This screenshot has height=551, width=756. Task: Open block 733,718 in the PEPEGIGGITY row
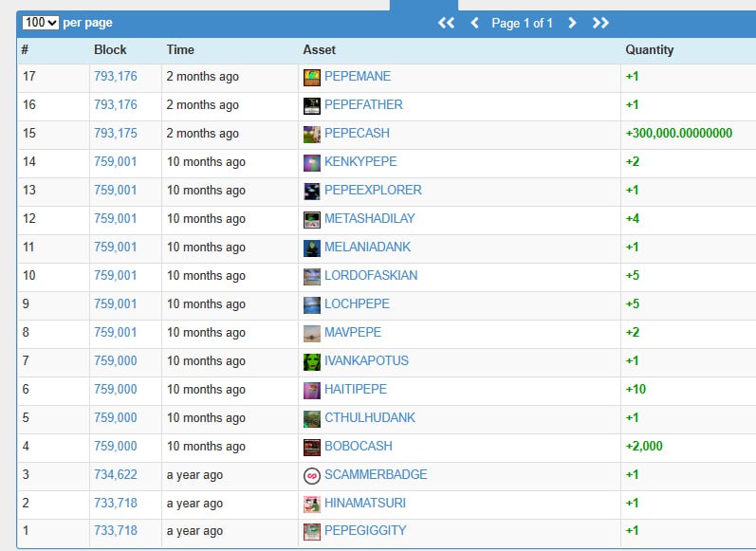pyautogui.click(x=116, y=530)
